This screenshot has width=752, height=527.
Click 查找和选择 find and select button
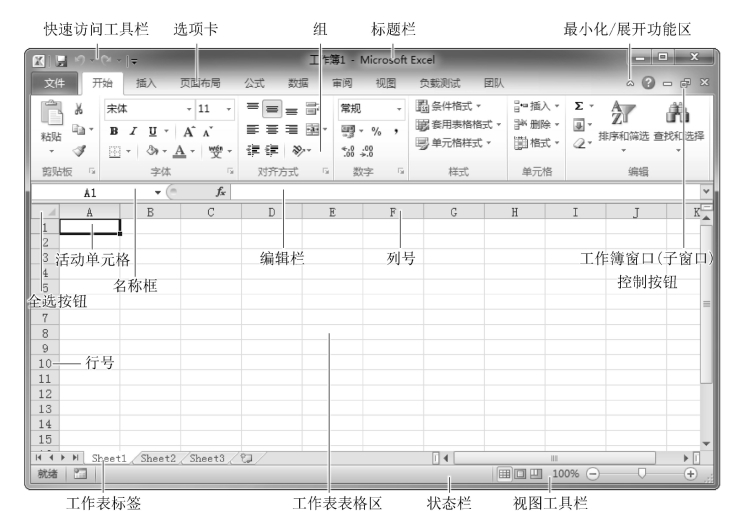[679, 127]
